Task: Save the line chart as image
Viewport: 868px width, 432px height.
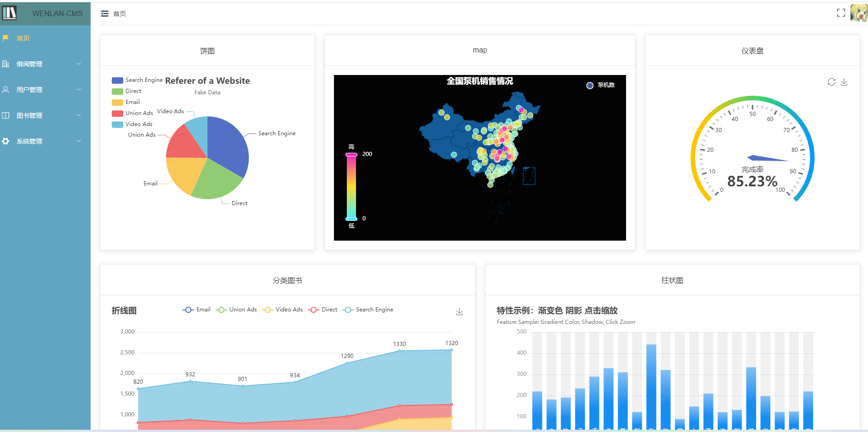Action: coord(460,311)
